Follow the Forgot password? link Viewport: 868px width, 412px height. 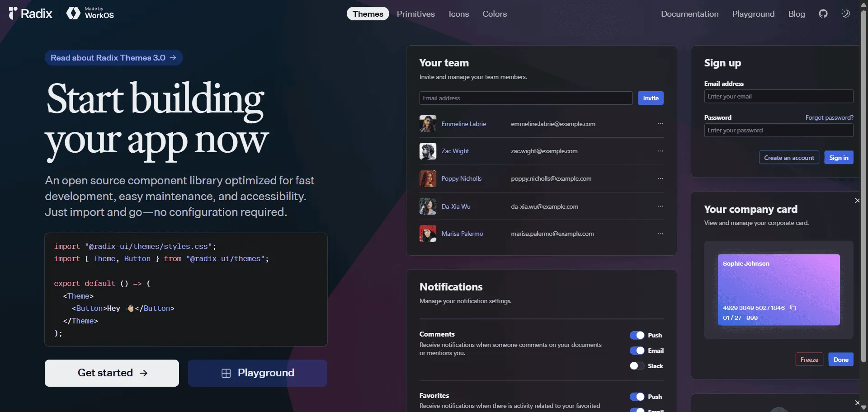pos(829,117)
